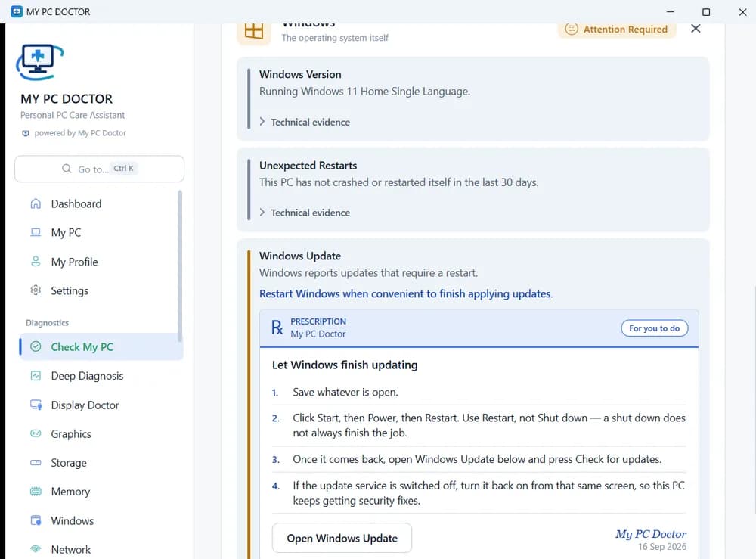Click the Memory chip icon

click(36, 492)
